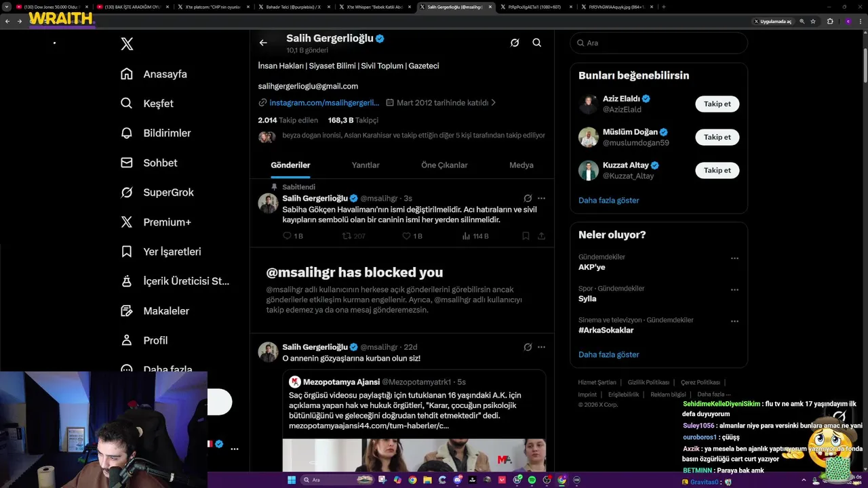This screenshot has width=868, height=488.
Task: Follow Müslüm Doğan with Takip et
Action: (717, 137)
